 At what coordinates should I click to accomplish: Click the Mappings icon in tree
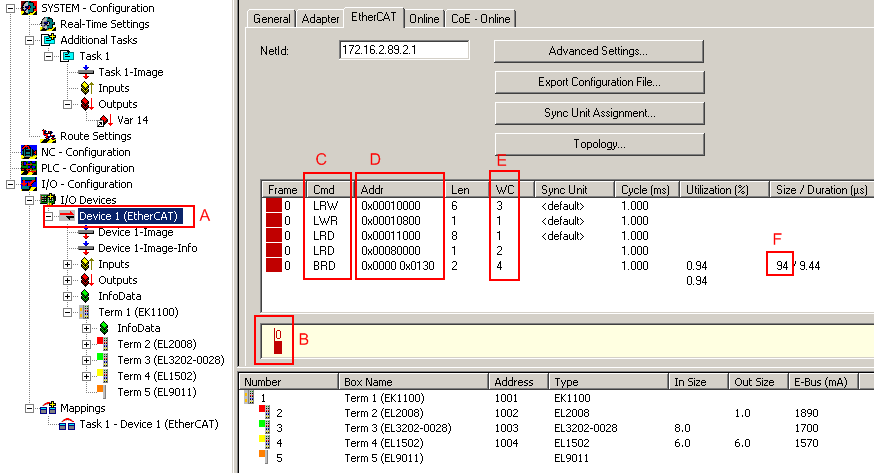click(x=48, y=408)
